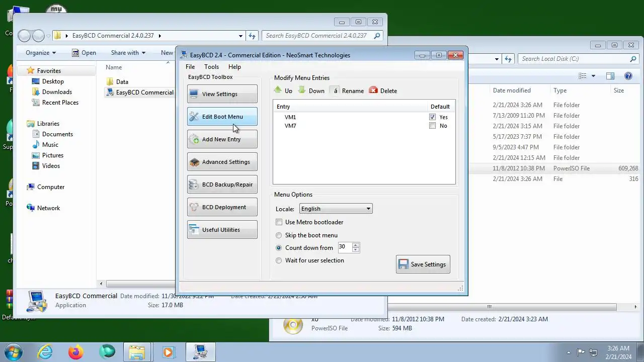Expand address bar history dropdown
This screenshot has height=362, width=644.
(x=240, y=36)
